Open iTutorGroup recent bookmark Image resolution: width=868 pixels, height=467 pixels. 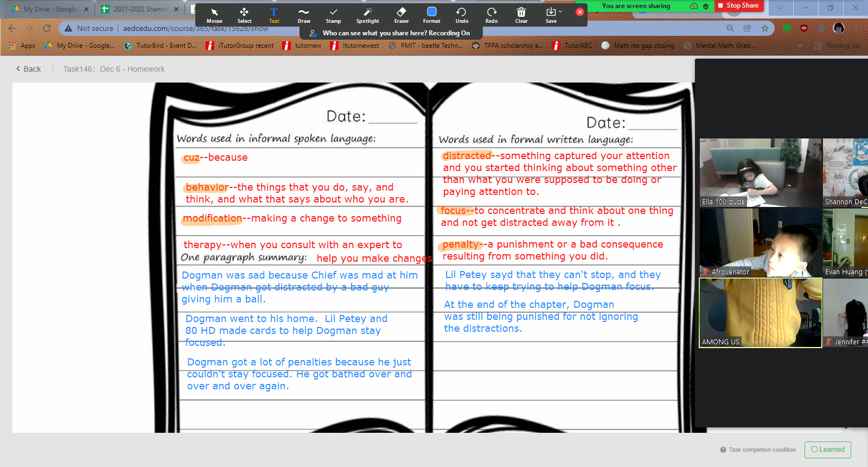[240, 46]
